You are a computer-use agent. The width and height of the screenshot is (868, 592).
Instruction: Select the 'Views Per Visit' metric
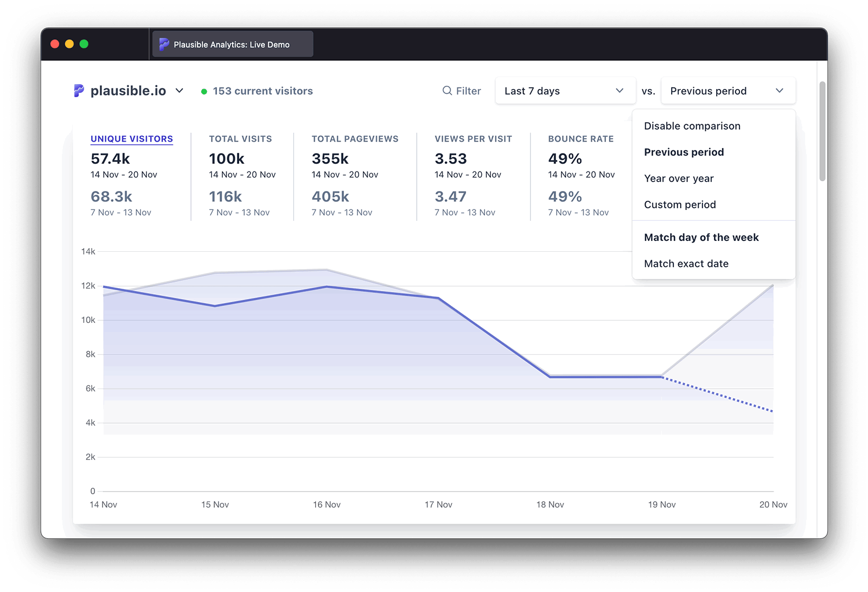point(473,139)
